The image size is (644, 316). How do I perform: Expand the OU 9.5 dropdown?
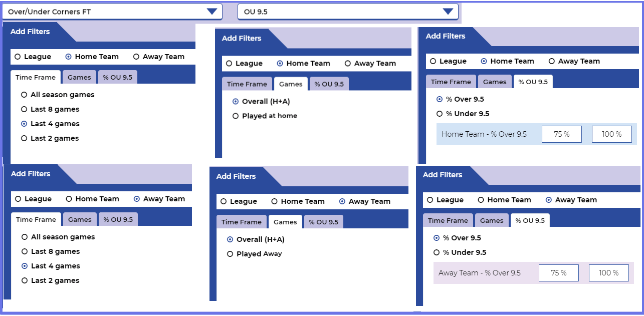click(347, 12)
